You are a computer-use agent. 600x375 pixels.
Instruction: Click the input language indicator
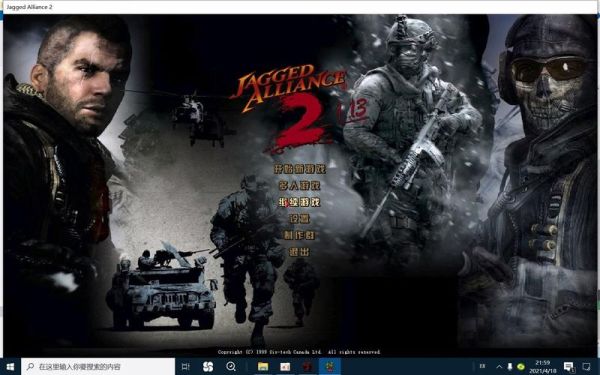click(x=483, y=366)
